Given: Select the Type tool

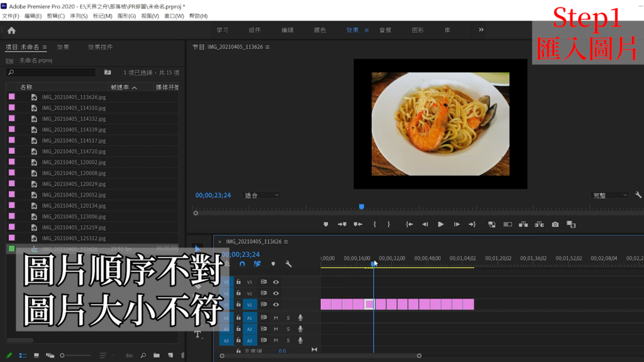Looking at the screenshot, I should click(x=197, y=334).
